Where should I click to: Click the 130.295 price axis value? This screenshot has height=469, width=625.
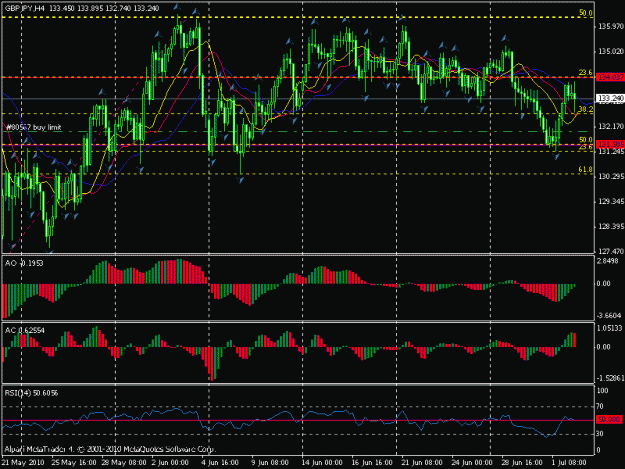point(611,177)
